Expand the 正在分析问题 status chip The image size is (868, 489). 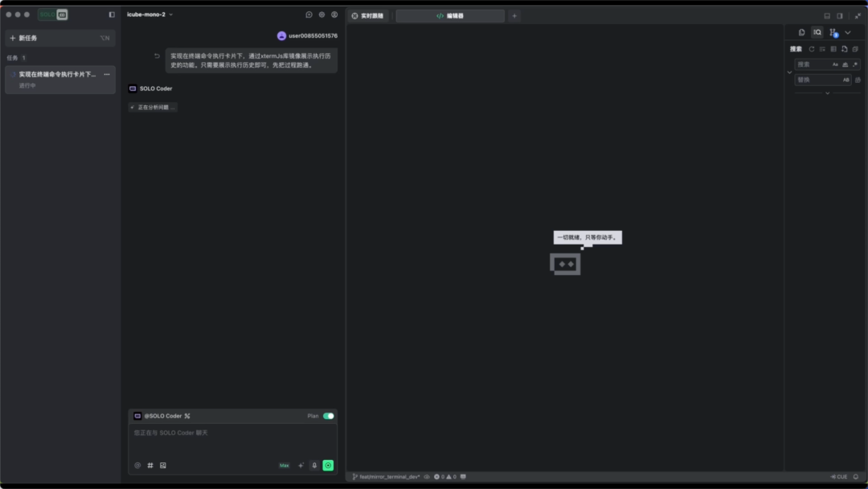click(153, 108)
